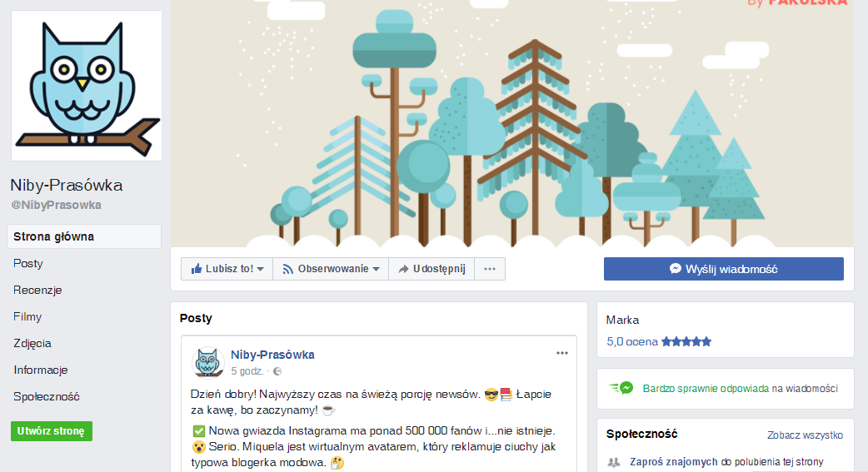
Task: Click the Zaproś znajomych link
Action: [x=674, y=461]
